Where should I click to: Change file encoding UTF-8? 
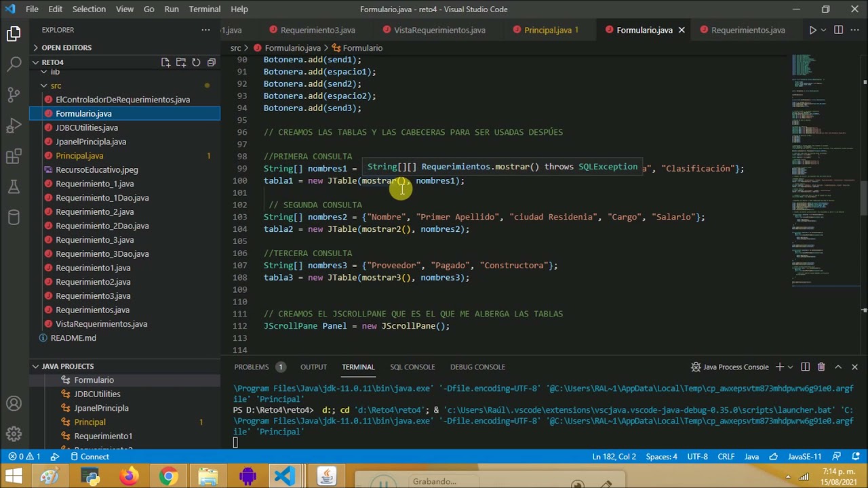coord(697,456)
